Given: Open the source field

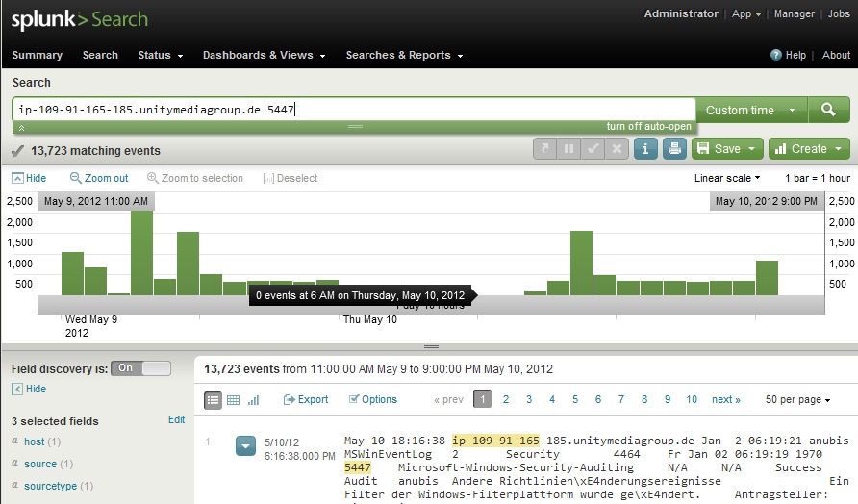Looking at the screenshot, I should 40,464.
